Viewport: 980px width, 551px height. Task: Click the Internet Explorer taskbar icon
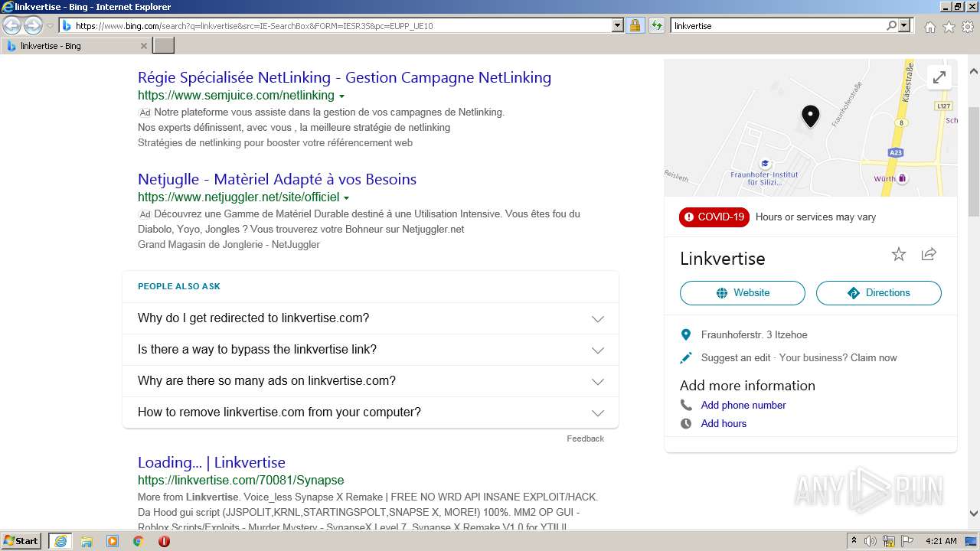coord(60,541)
